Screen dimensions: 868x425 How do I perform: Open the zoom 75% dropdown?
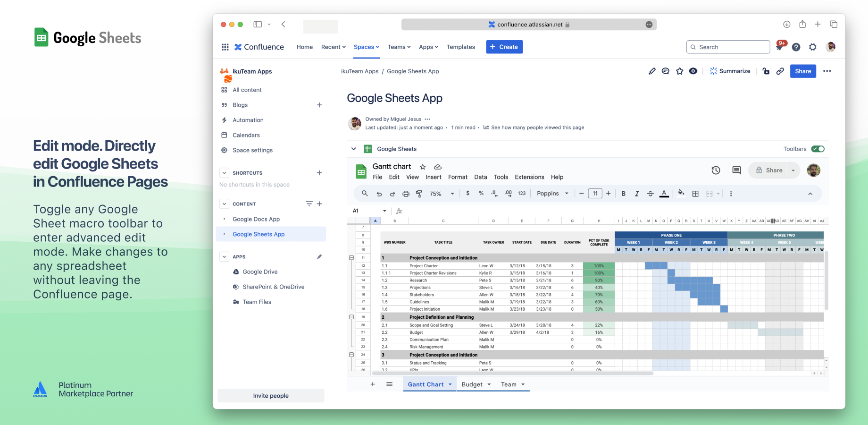tap(442, 194)
